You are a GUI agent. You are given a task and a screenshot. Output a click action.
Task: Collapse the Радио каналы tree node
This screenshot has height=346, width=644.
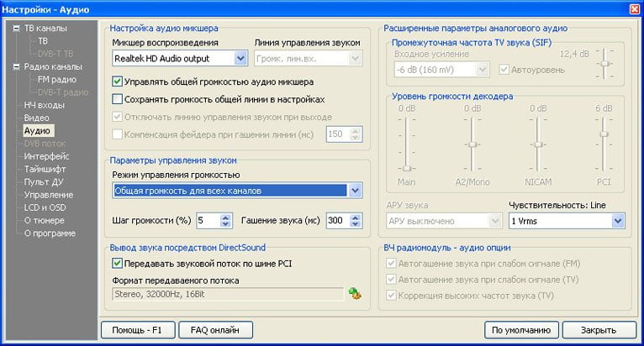16,66
